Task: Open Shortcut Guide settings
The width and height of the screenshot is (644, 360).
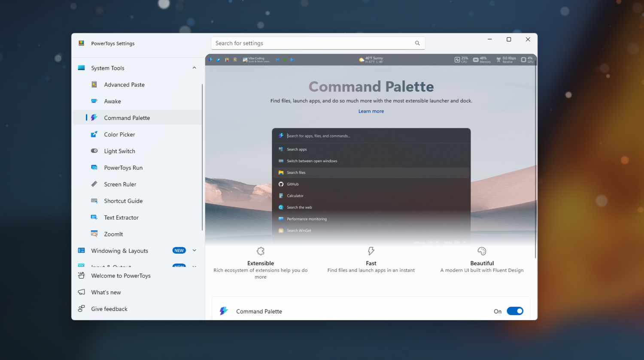Action: [137, 201]
